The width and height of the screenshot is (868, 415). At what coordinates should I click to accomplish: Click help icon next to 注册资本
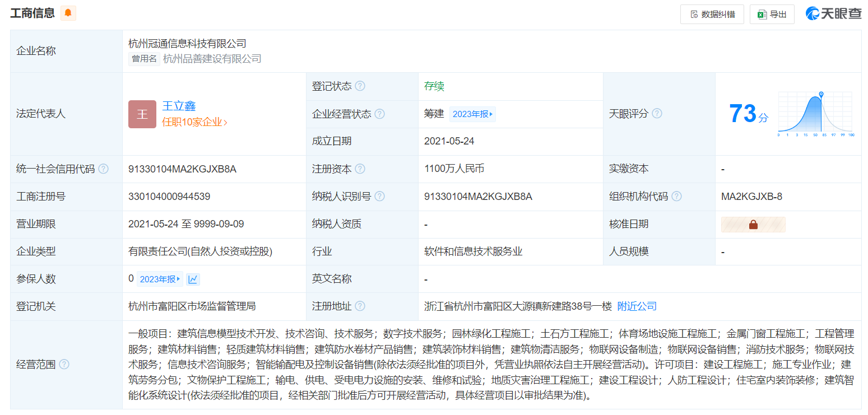[x=360, y=169]
